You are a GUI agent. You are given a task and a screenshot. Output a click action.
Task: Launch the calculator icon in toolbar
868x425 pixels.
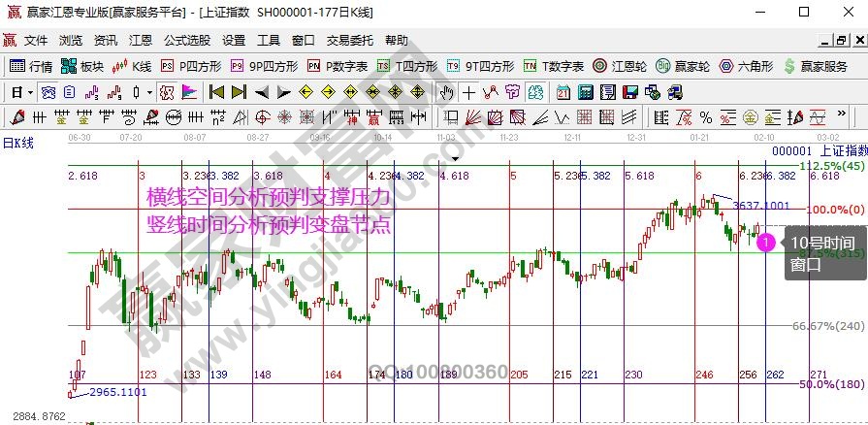tap(586, 92)
